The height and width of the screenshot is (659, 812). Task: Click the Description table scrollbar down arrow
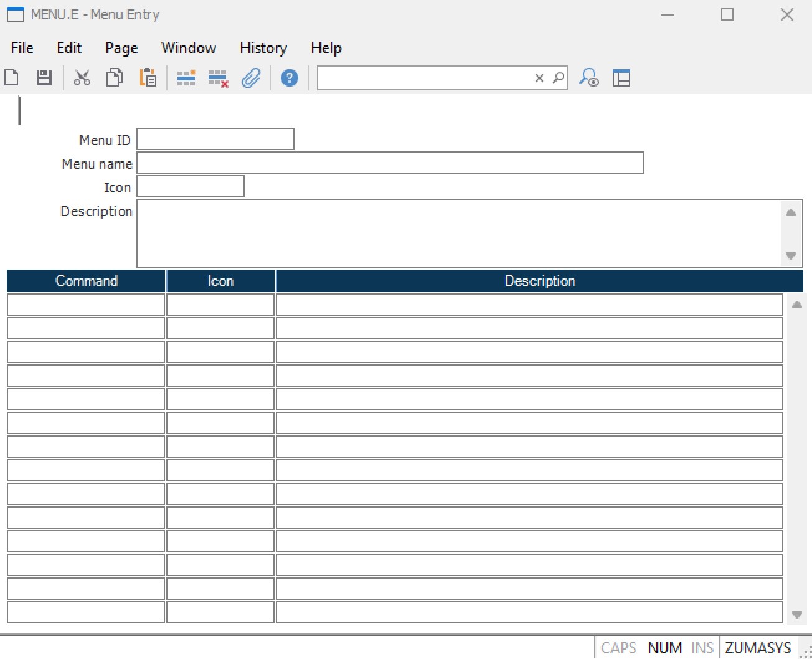(796, 615)
